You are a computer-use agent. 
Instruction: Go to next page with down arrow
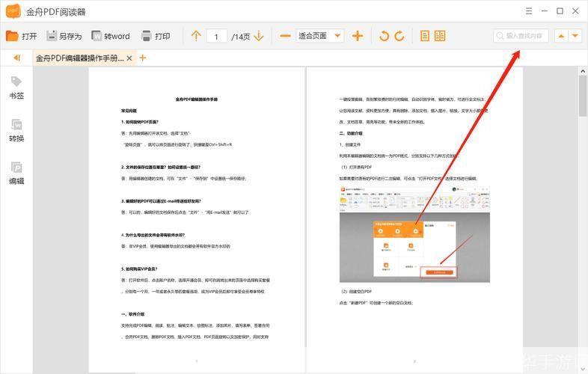pos(259,36)
